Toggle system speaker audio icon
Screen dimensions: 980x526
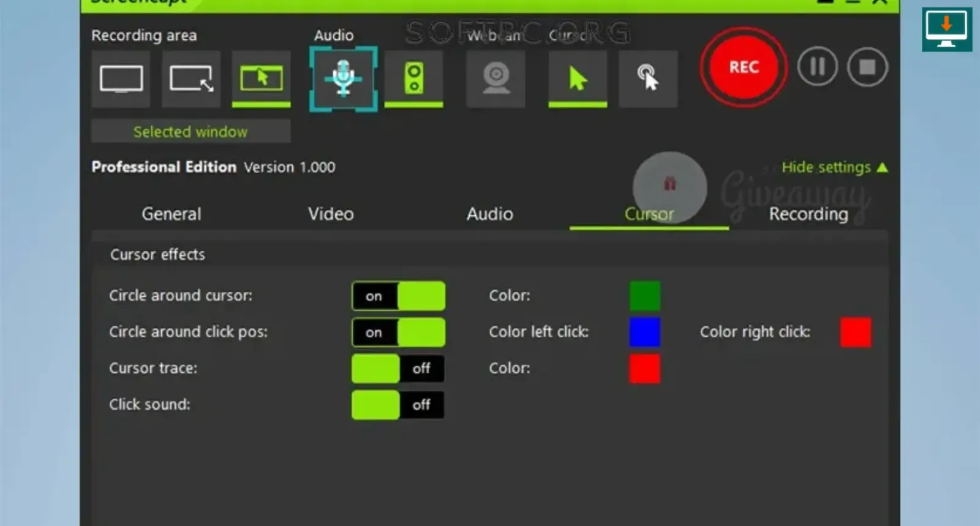click(414, 79)
